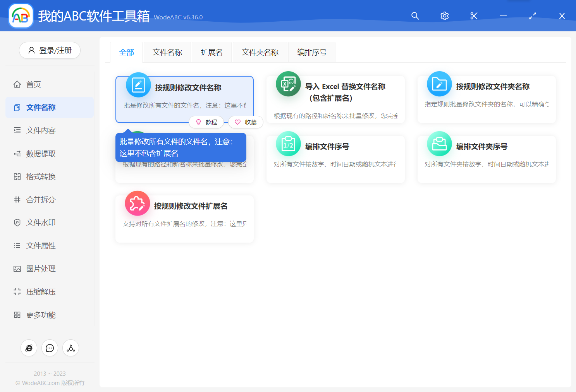This screenshot has height=392, width=576.
Task: Click the 导入Excel替换文件名称 tool icon
Action: 288,84
